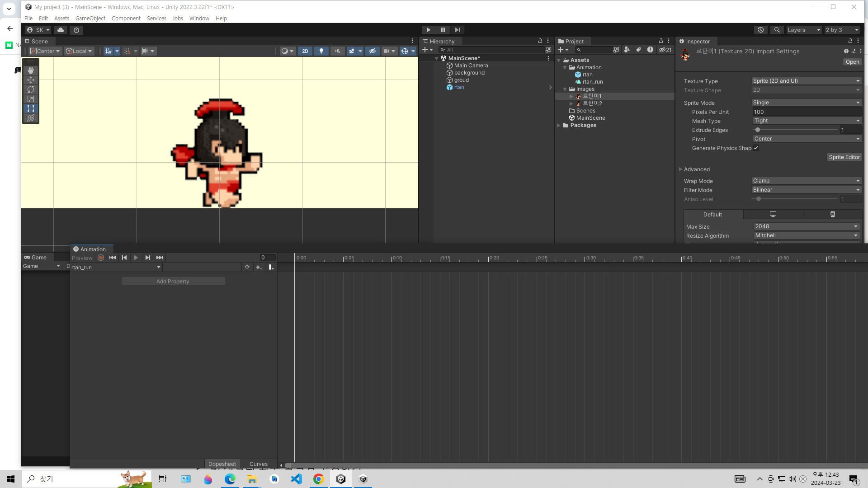This screenshot has width=868, height=488.
Task: Click the Open button in Inspector
Action: point(852,62)
